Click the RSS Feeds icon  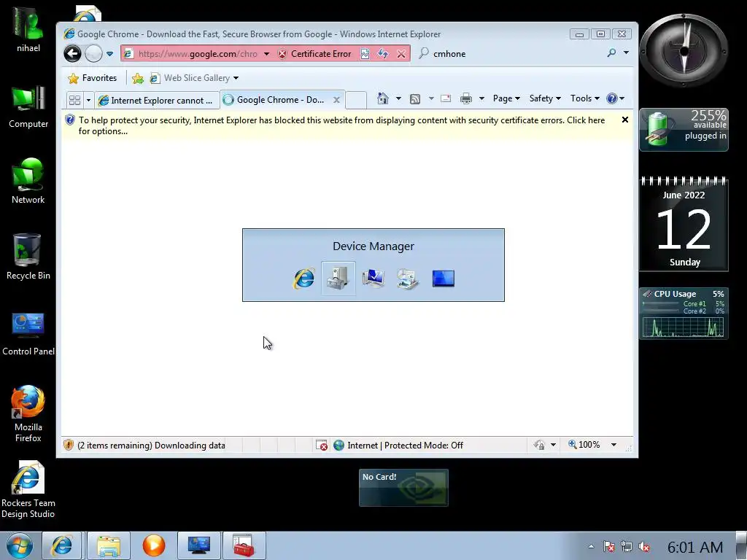click(415, 99)
